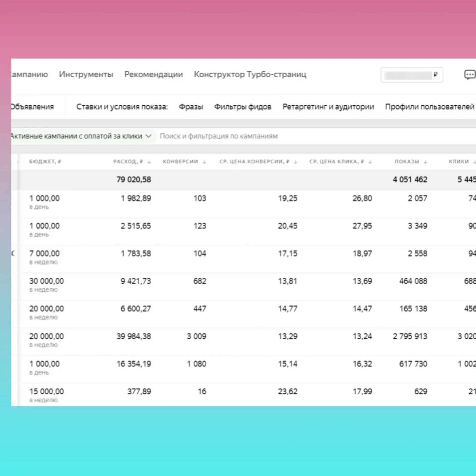The height and width of the screenshot is (476, 476).
Task: Switch to Объявления tab
Action: tap(32, 107)
